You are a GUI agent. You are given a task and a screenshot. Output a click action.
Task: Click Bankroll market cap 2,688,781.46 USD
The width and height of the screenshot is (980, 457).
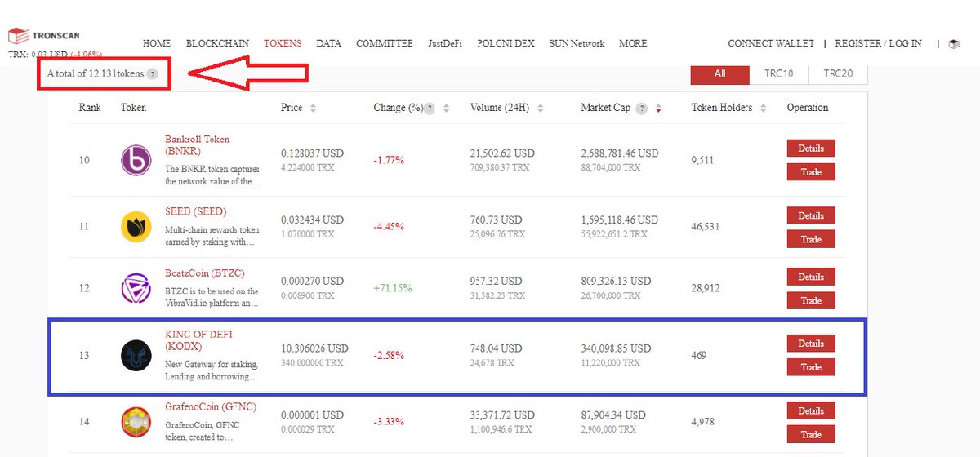click(x=620, y=153)
